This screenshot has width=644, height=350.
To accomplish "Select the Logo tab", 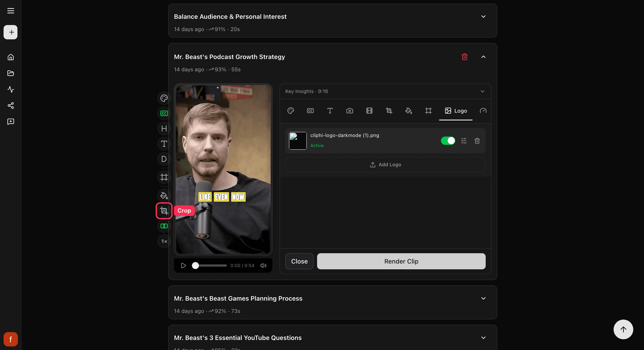I will [456, 111].
